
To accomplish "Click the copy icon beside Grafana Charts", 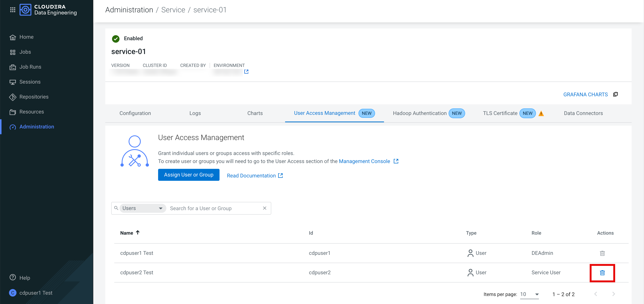I will point(616,94).
